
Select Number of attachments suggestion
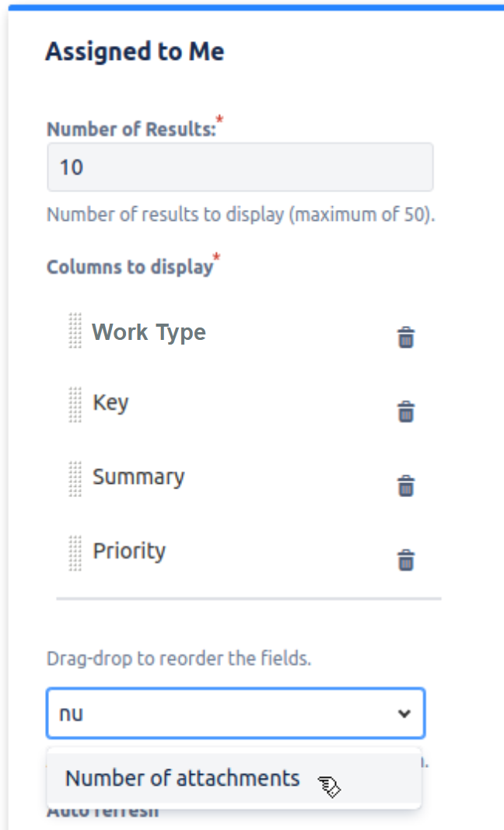pos(182,779)
